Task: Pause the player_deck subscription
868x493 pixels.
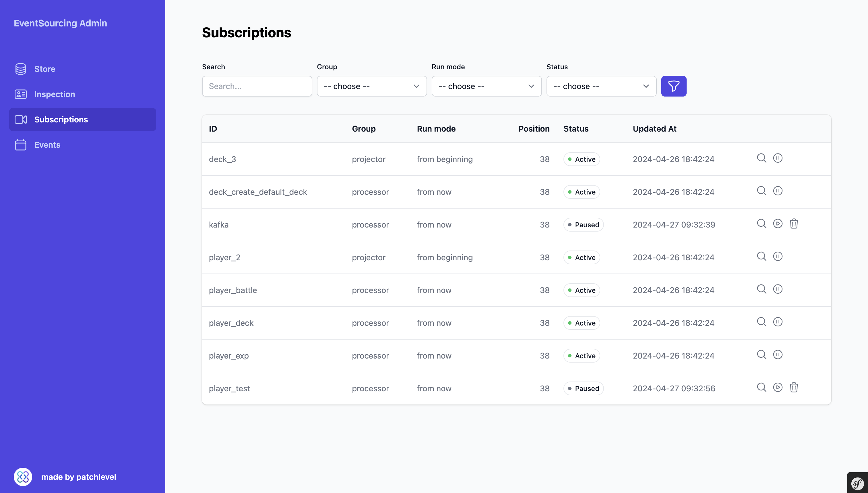Action: tap(778, 322)
